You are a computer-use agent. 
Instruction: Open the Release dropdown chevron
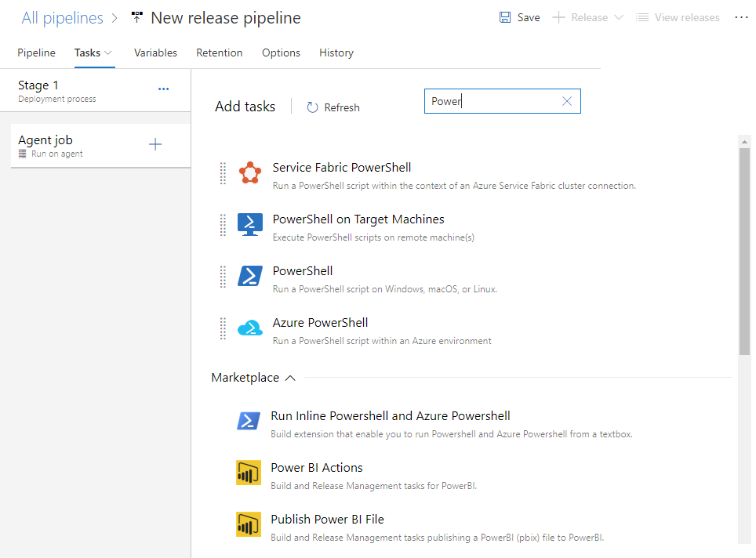tap(619, 17)
